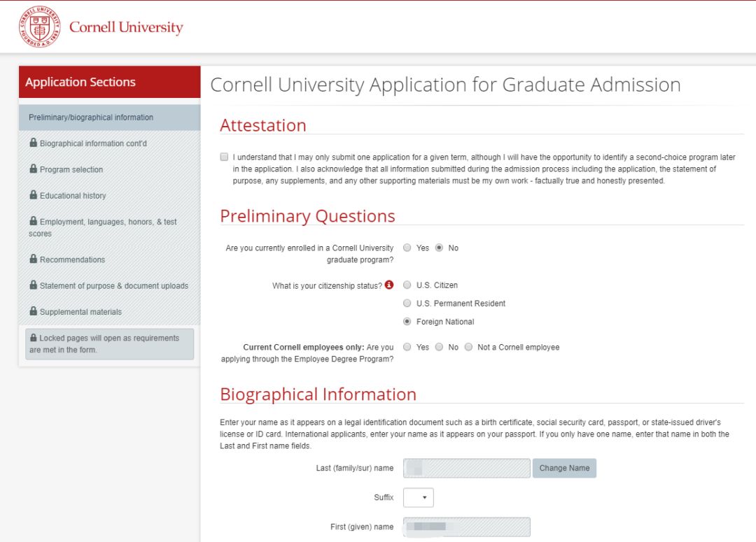756x542 pixels.
Task: Click the First (given) name field
Action: (467, 527)
